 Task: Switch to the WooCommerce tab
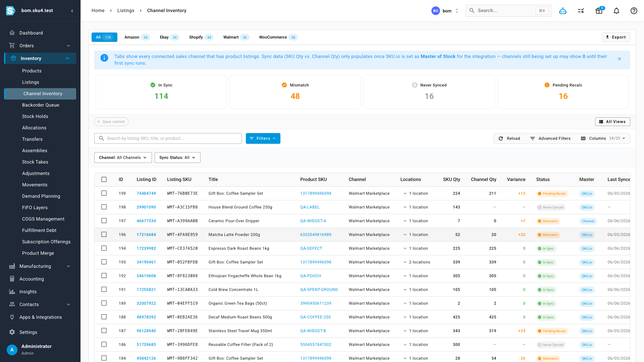pyautogui.click(x=278, y=37)
